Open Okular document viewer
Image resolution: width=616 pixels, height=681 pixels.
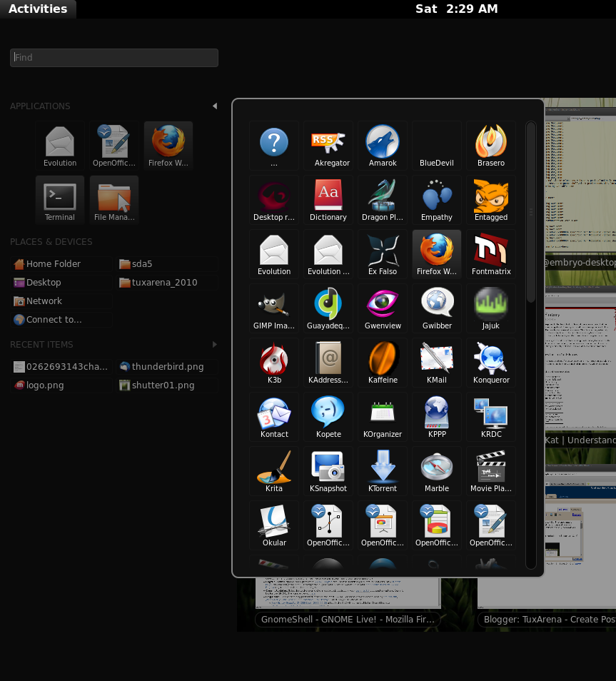coord(274,525)
